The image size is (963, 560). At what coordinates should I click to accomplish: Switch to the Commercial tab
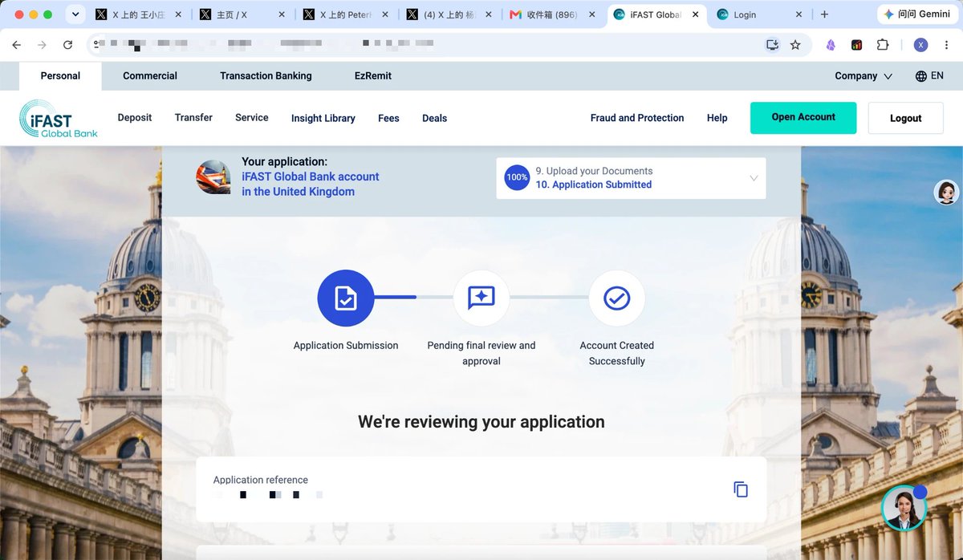click(150, 76)
